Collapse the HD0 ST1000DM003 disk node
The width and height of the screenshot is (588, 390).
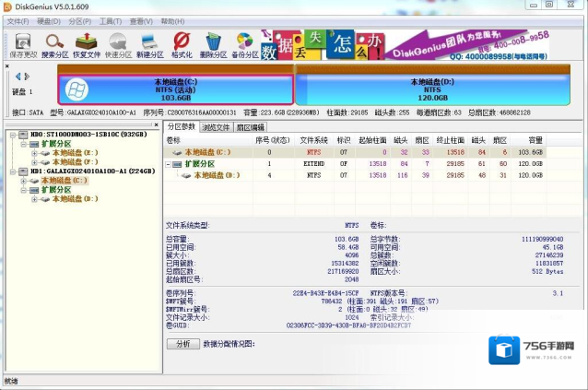[x=10, y=134]
